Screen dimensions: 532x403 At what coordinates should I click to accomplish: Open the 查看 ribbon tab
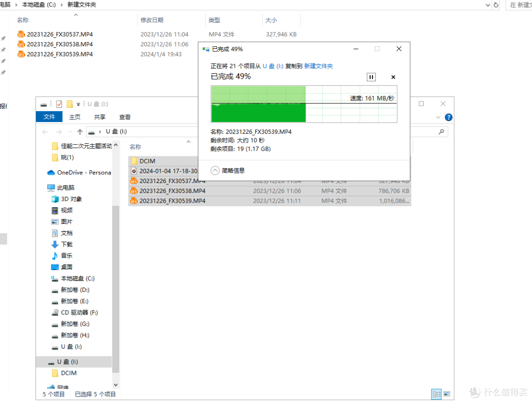125,117
